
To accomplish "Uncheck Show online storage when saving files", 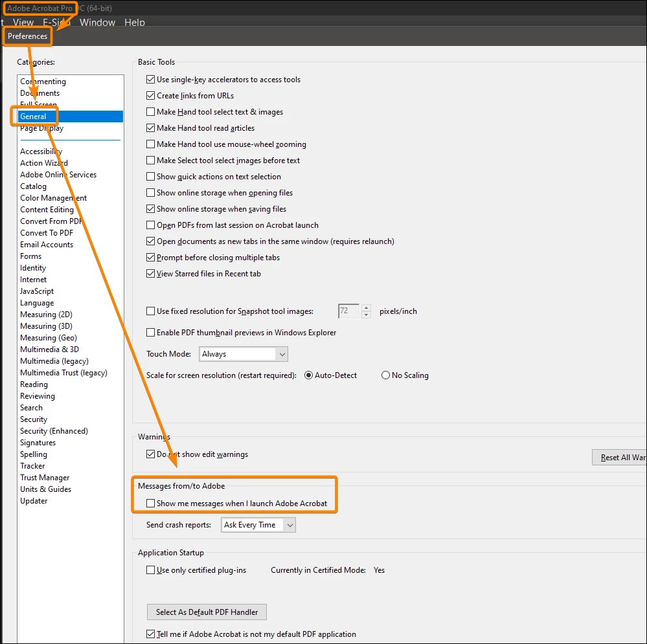I will coord(151,208).
